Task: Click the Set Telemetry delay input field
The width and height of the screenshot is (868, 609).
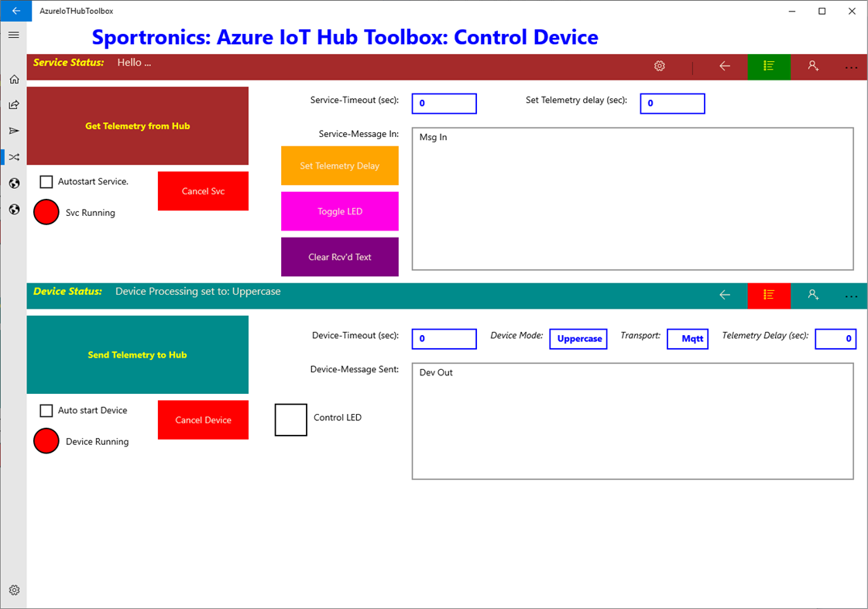Action: click(x=673, y=104)
